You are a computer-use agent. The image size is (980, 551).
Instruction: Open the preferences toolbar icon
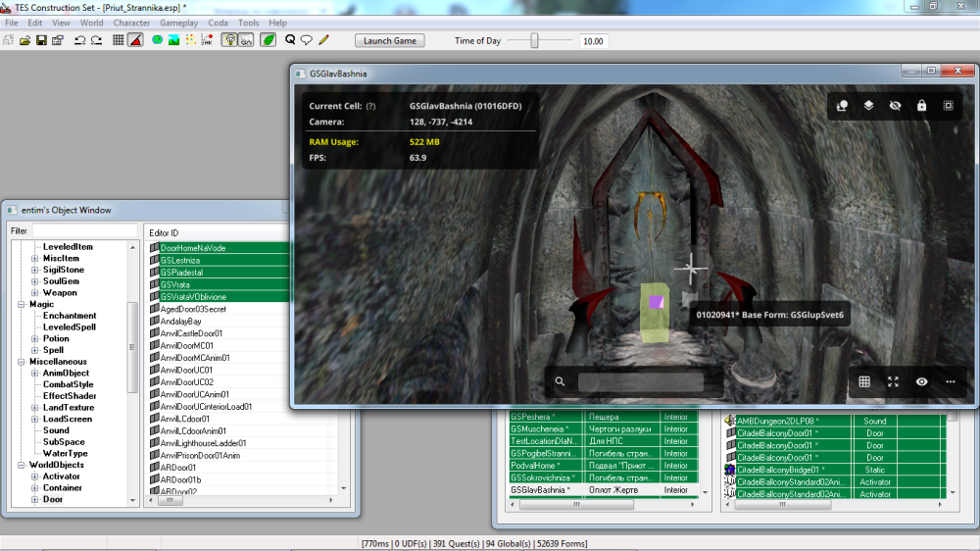[x=58, y=40]
